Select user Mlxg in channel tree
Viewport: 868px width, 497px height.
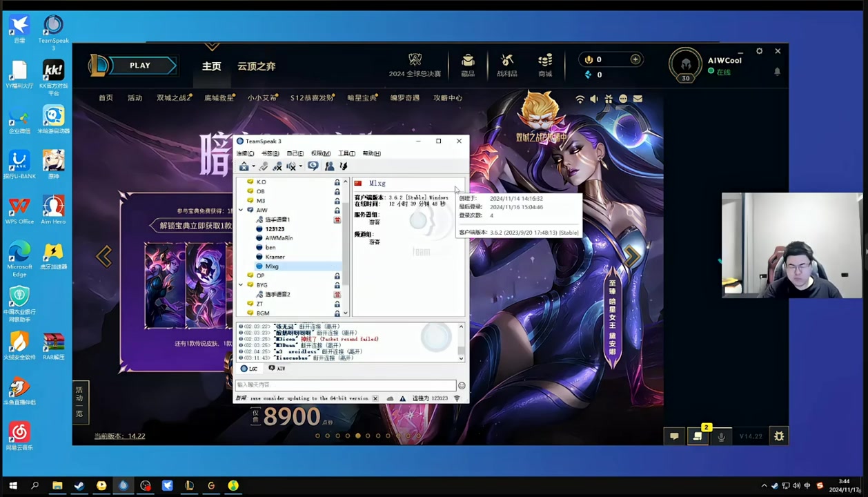tap(272, 266)
